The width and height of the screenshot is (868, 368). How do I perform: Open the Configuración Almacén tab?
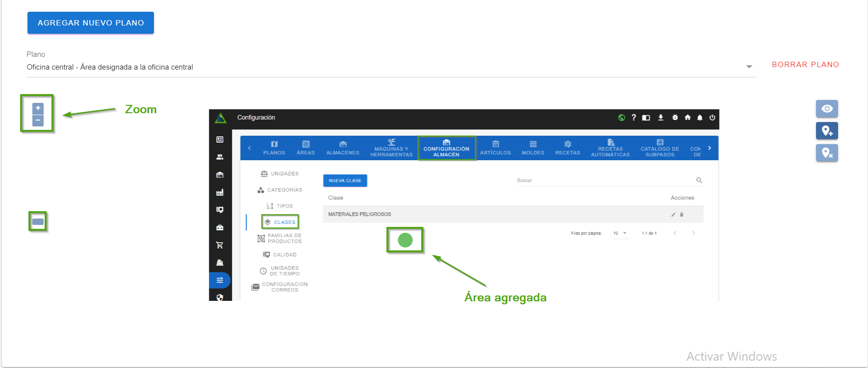(x=446, y=148)
